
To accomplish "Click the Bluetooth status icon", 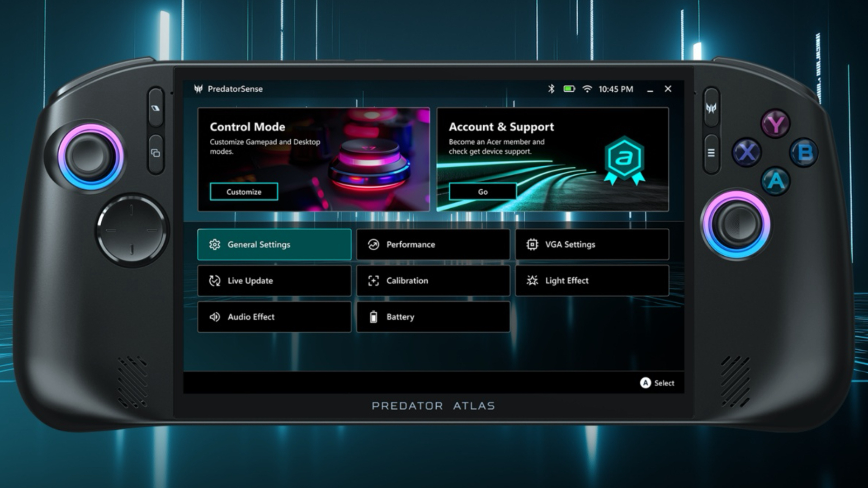I will [x=551, y=89].
